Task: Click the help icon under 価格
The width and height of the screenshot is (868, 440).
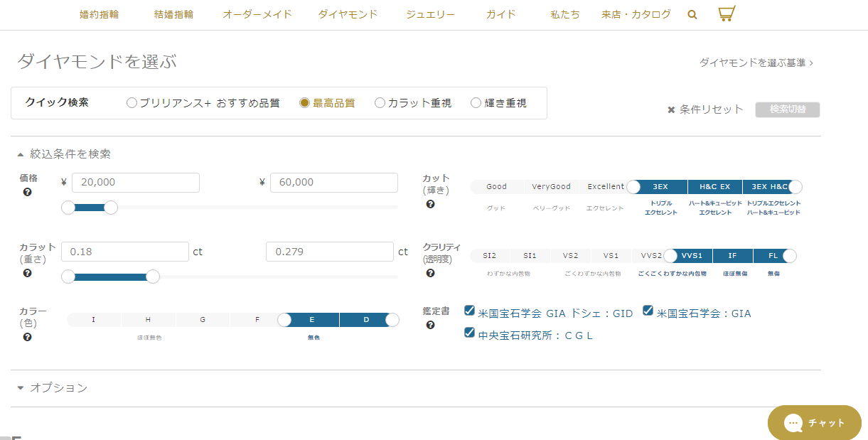Action: pyautogui.click(x=27, y=192)
